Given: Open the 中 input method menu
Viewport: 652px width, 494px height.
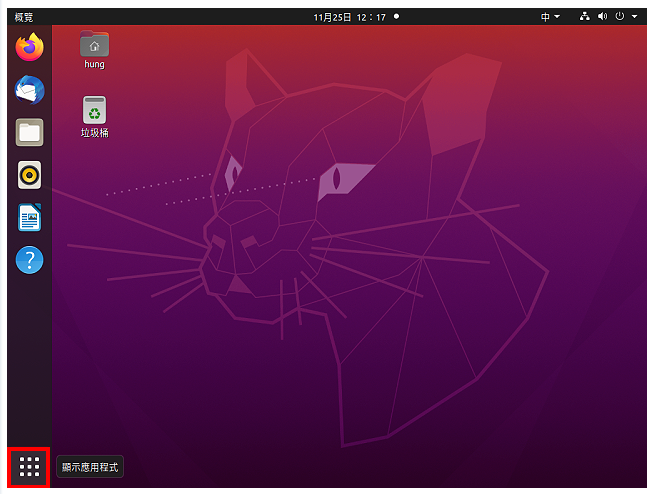Looking at the screenshot, I should (550, 17).
